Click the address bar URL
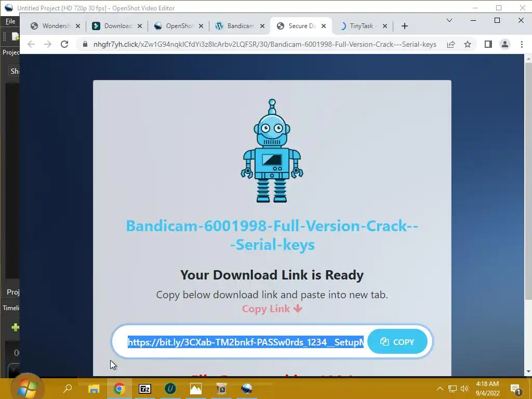Viewport: 532px width, 399px height. 264,45
